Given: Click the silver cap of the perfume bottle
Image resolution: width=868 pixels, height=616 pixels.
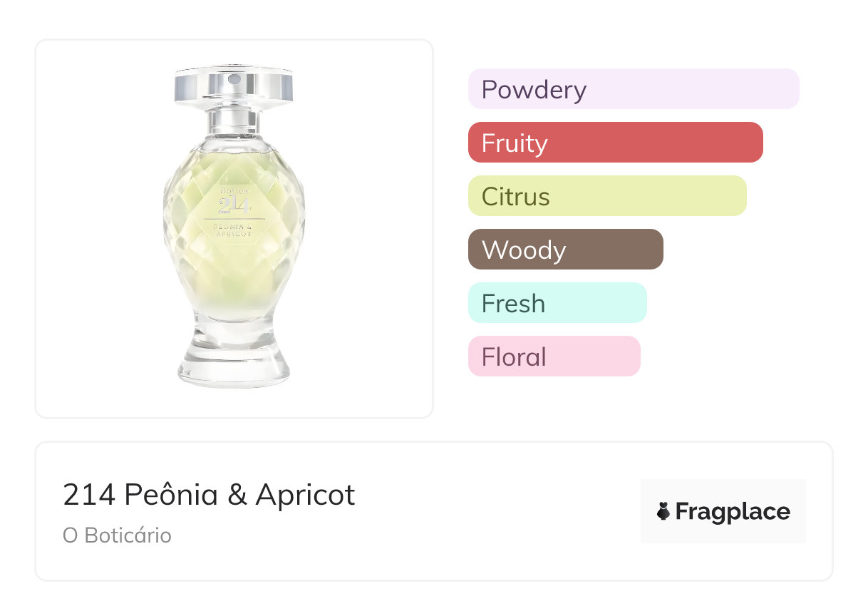Looking at the screenshot, I should (x=234, y=87).
